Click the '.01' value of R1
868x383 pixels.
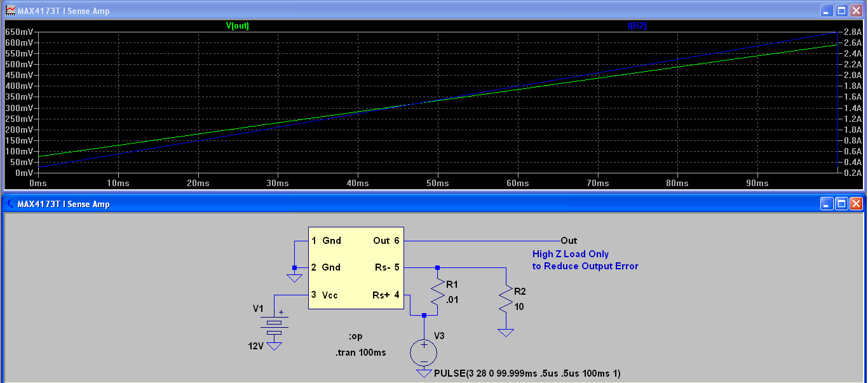coord(453,300)
